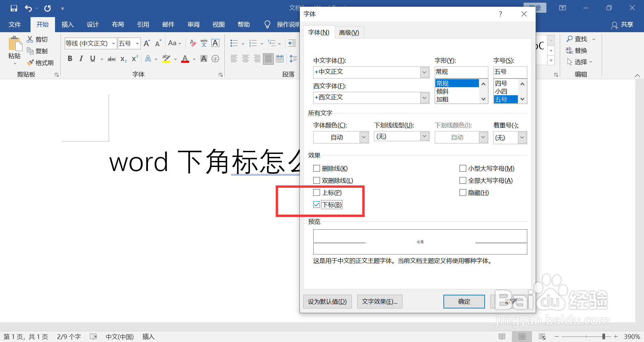Decrease font size with shrink icon
Image resolution: width=644 pixels, height=342 pixels.
tap(158, 43)
